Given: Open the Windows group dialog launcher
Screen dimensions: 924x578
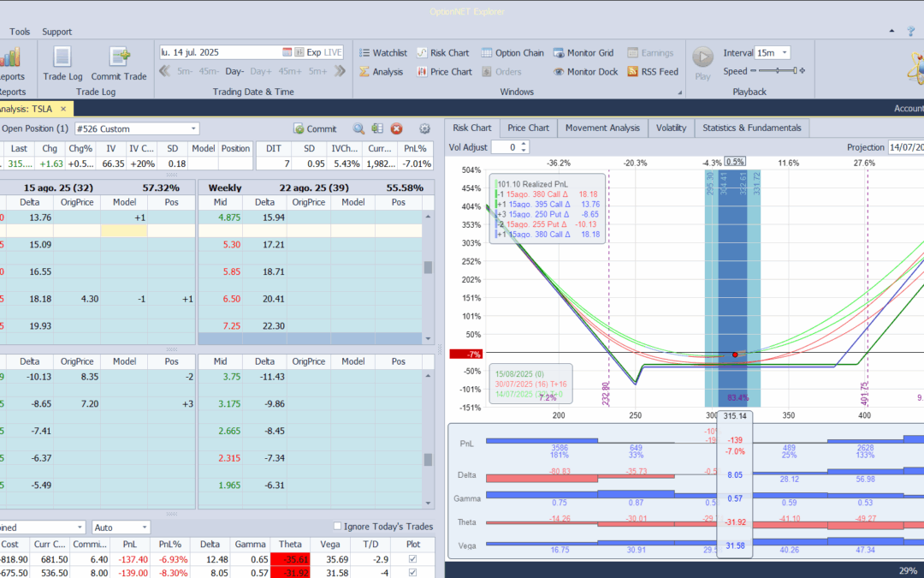Looking at the screenshot, I should click(679, 92).
